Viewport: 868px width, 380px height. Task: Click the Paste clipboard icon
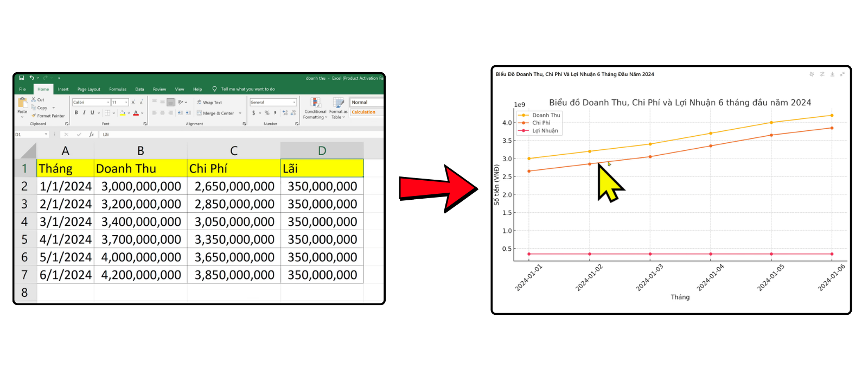[x=22, y=103]
